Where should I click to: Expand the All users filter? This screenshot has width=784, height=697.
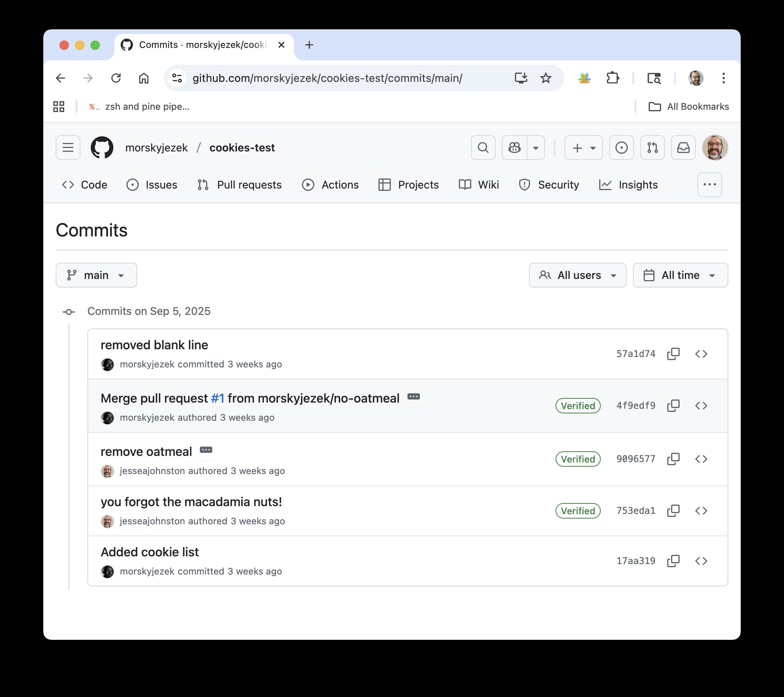pos(577,275)
